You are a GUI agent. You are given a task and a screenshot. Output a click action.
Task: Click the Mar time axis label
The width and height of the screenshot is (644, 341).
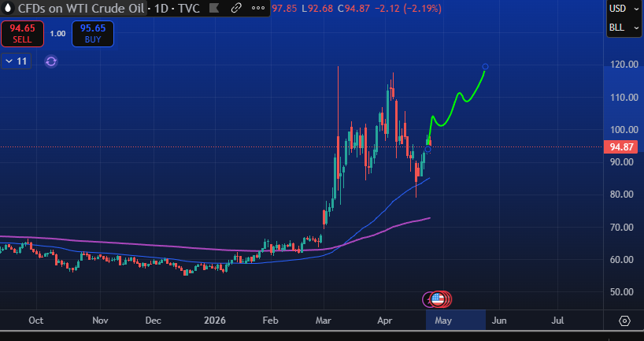(324, 321)
